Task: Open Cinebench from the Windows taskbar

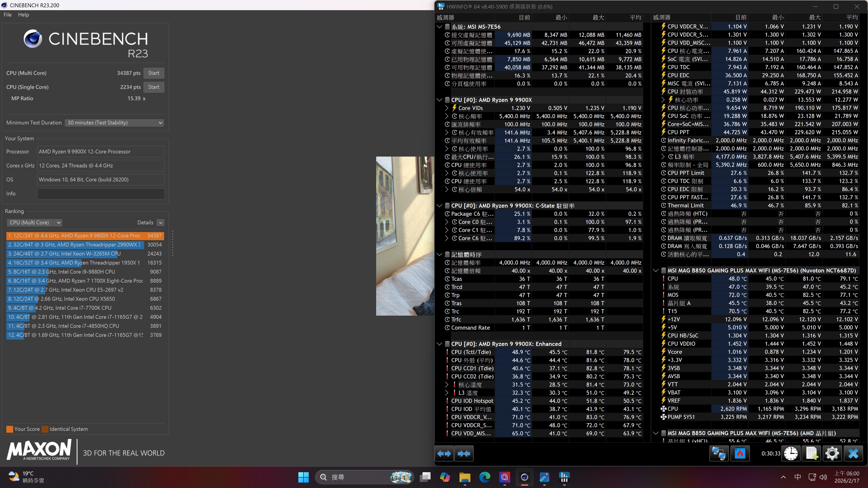Action: tap(524, 477)
